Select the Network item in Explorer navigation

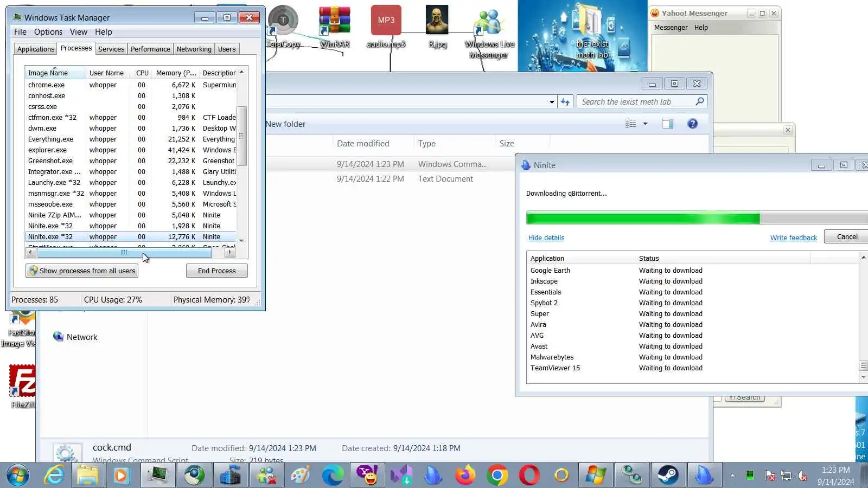(x=75, y=337)
